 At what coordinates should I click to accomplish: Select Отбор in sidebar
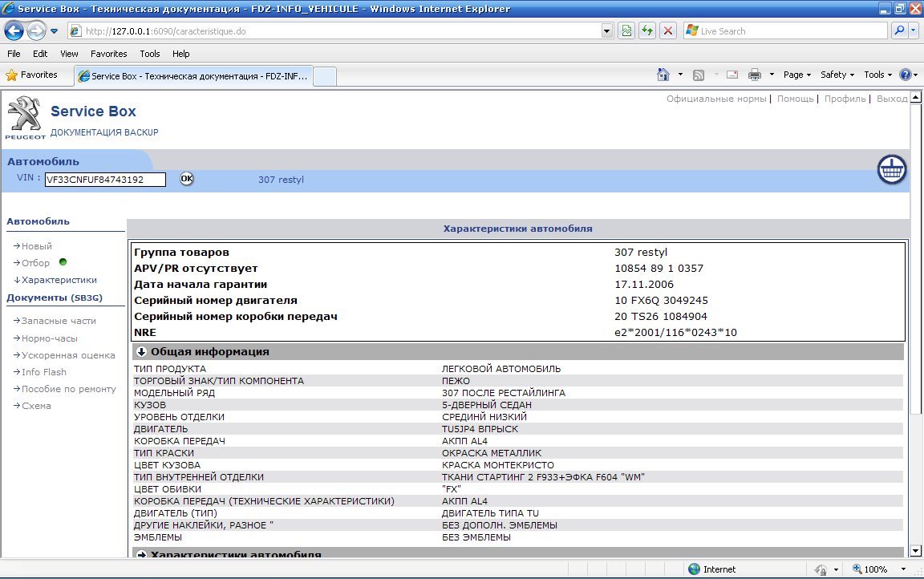35,263
